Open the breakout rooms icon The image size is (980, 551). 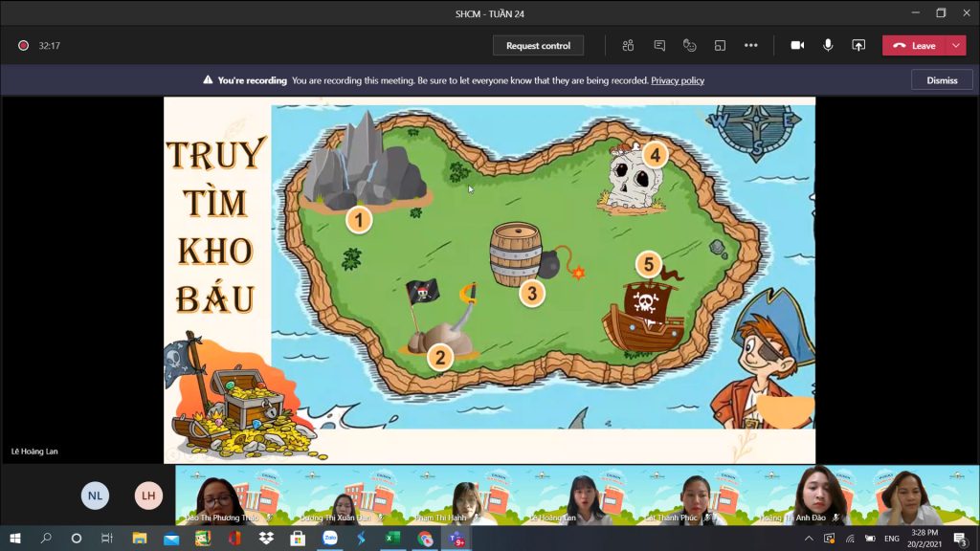pos(720,45)
